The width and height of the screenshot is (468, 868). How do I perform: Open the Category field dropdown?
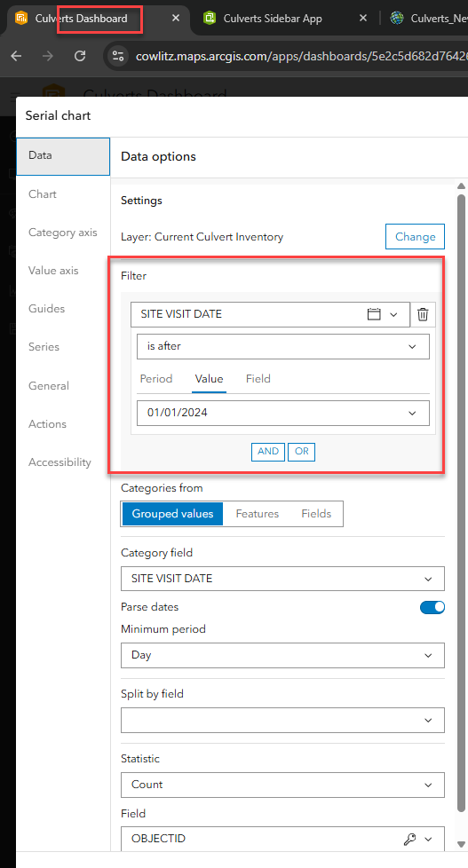282,579
